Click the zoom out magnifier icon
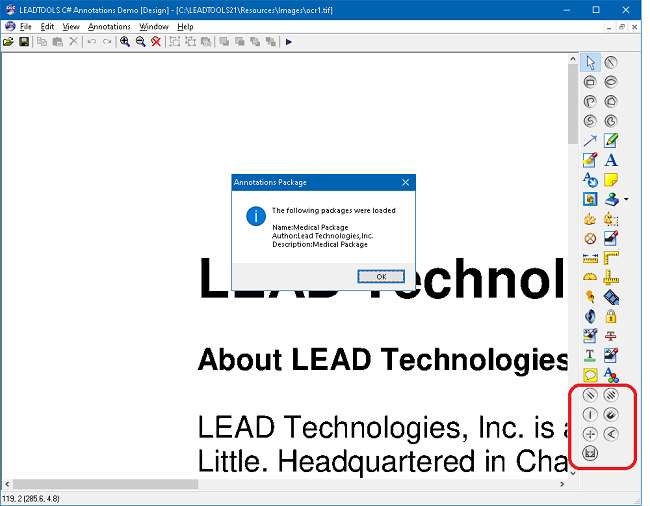This screenshot has width=650, height=506. click(141, 41)
